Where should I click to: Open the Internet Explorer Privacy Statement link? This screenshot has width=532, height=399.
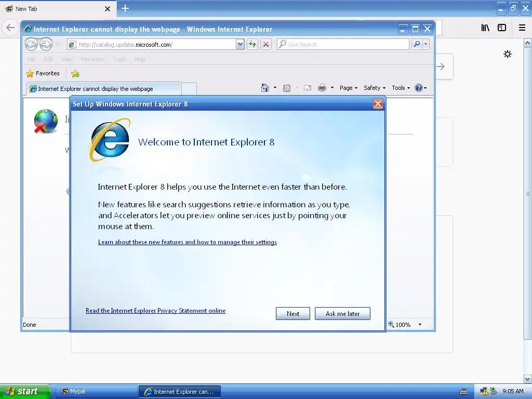pos(155,311)
